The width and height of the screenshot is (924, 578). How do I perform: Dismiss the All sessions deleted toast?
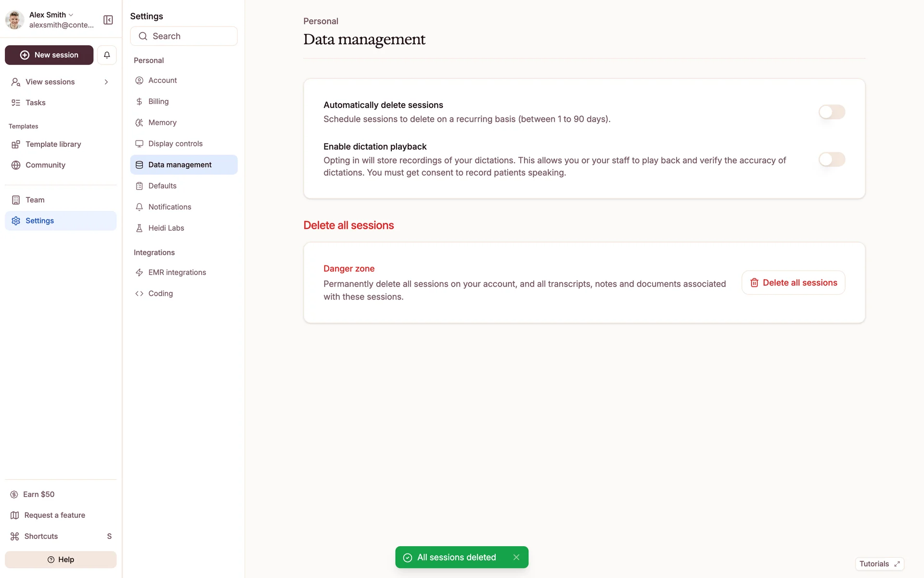click(516, 557)
